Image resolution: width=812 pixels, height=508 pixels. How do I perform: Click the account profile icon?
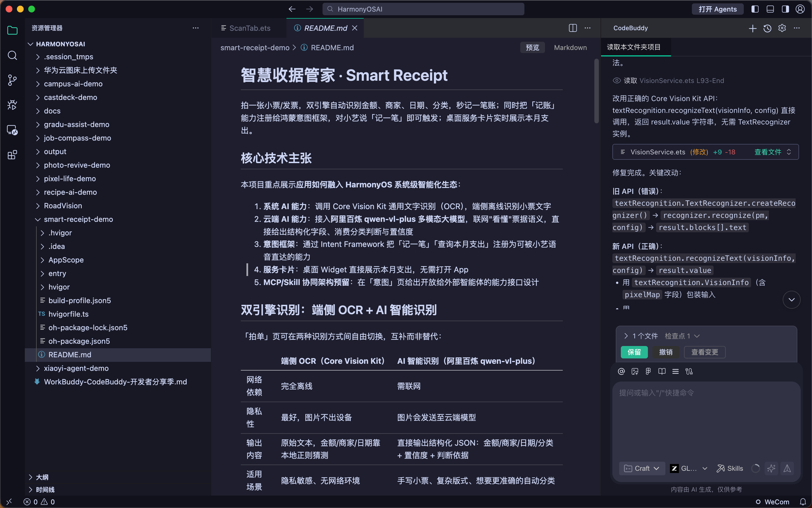point(800,9)
